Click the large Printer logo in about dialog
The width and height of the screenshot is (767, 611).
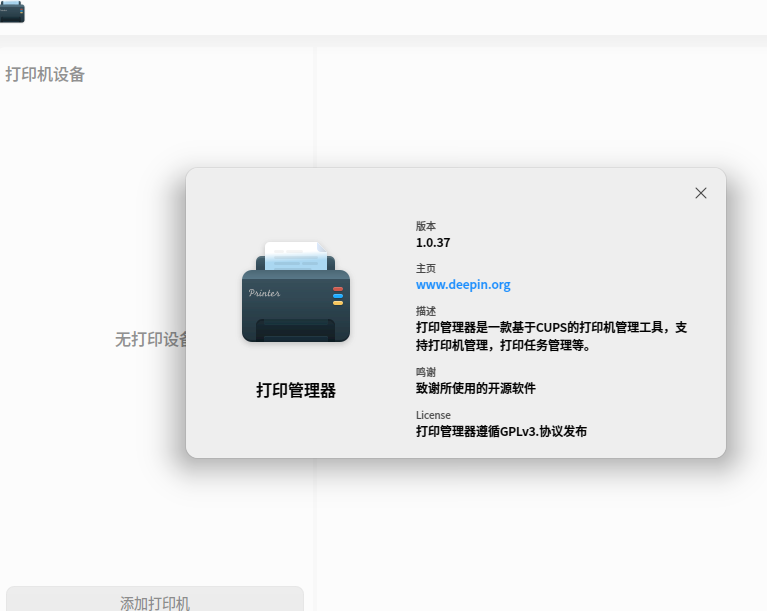tap(296, 292)
